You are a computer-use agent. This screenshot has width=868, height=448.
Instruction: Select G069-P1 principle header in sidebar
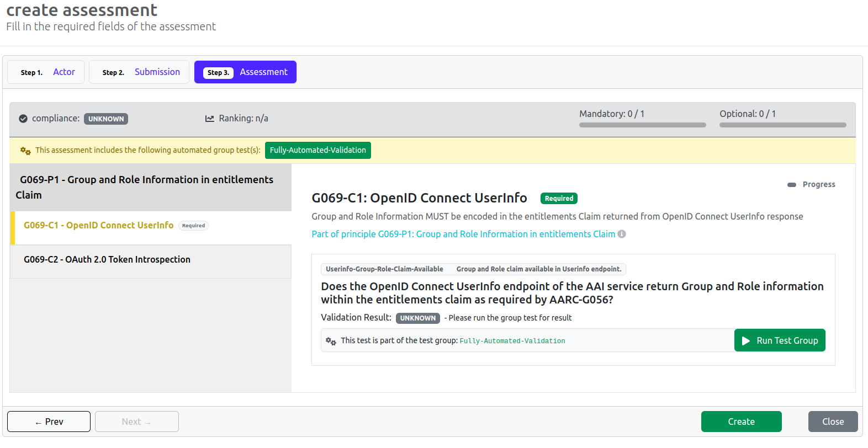click(x=151, y=188)
